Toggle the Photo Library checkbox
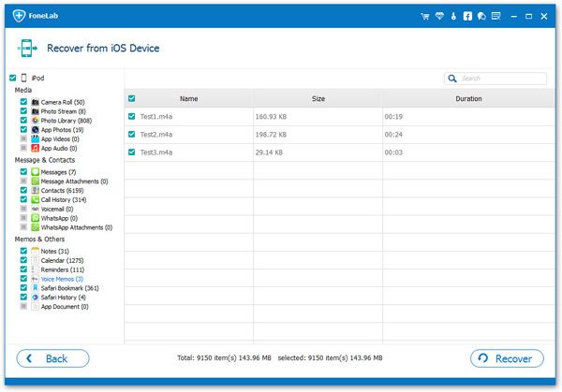 pos(23,121)
